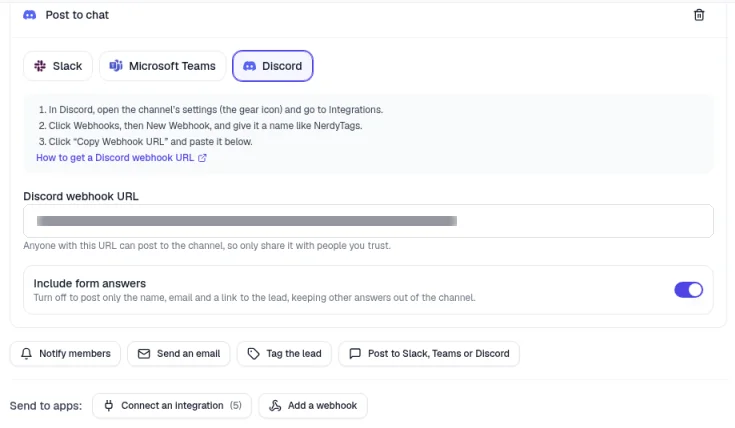735x428 pixels.
Task: Click instruction step 1 about Integrations
Action: (211, 110)
